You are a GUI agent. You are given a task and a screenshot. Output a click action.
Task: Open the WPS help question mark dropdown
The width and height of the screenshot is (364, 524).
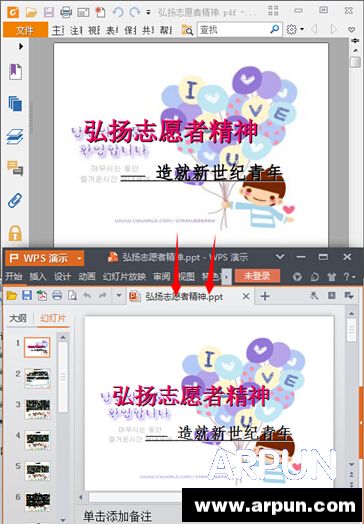[350, 277]
